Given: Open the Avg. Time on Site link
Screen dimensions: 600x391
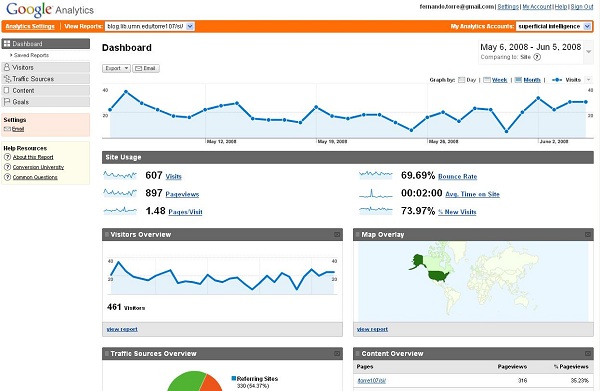Looking at the screenshot, I should 472,194.
